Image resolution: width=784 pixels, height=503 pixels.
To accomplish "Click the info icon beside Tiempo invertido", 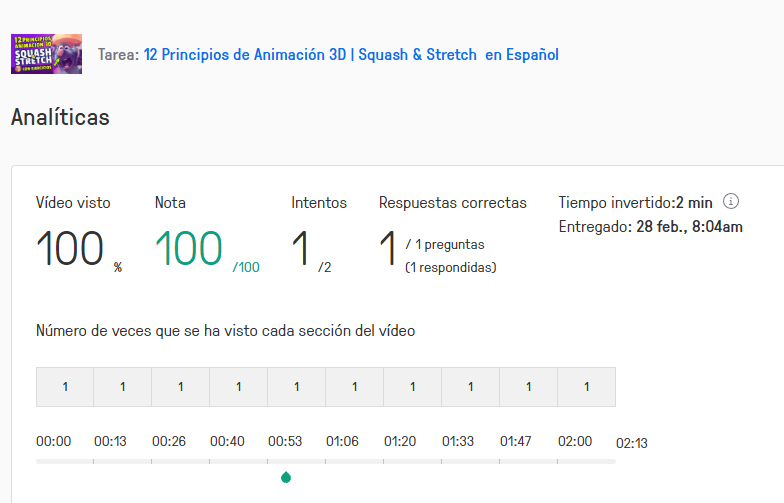I will [x=731, y=201].
